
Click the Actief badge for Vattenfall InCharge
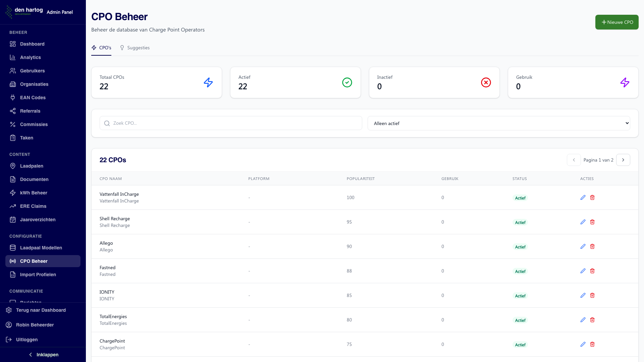pos(520,198)
